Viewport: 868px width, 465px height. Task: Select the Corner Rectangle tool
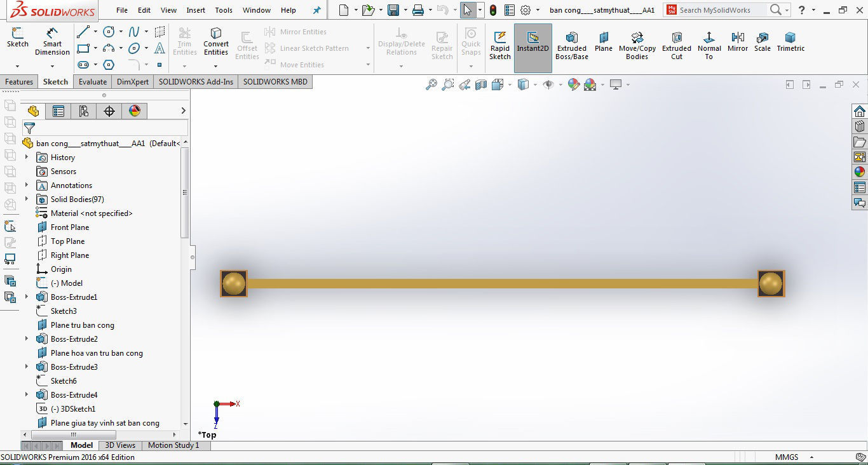tap(83, 48)
